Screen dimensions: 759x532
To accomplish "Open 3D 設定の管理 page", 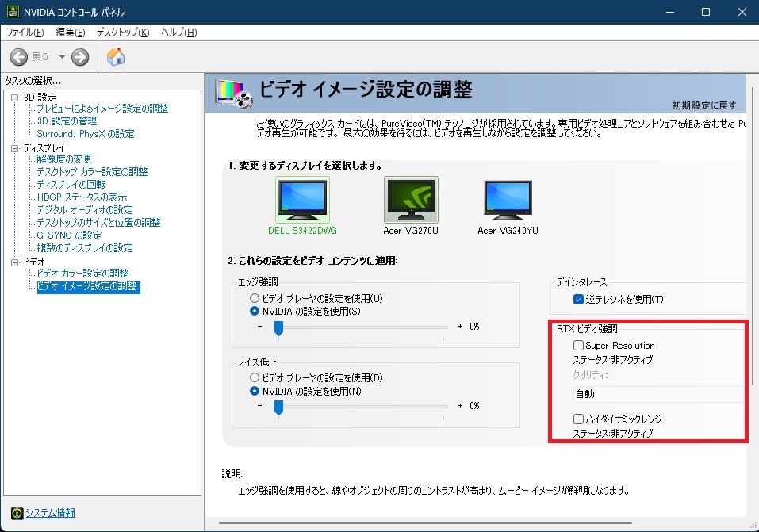I will tap(67, 121).
